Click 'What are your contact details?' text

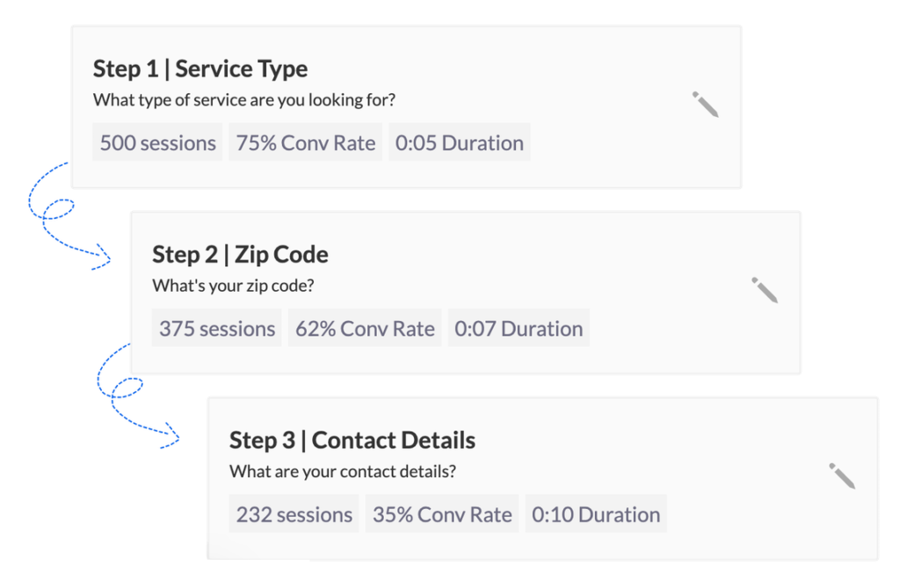click(343, 472)
